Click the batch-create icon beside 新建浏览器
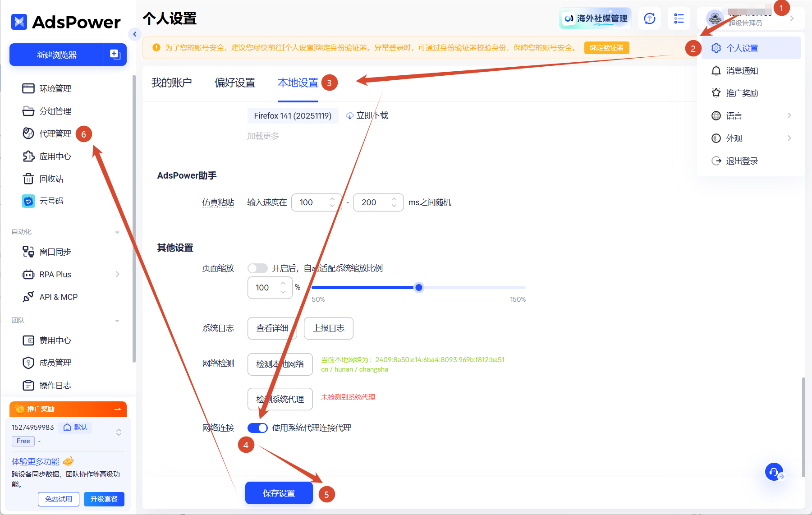The height and width of the screenshot is (515, 812). coord(115,55)
